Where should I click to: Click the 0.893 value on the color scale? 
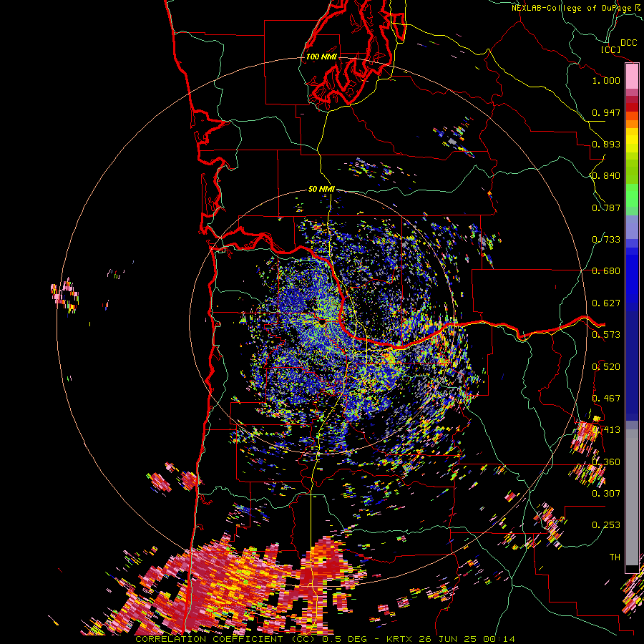tap(606, 144)
